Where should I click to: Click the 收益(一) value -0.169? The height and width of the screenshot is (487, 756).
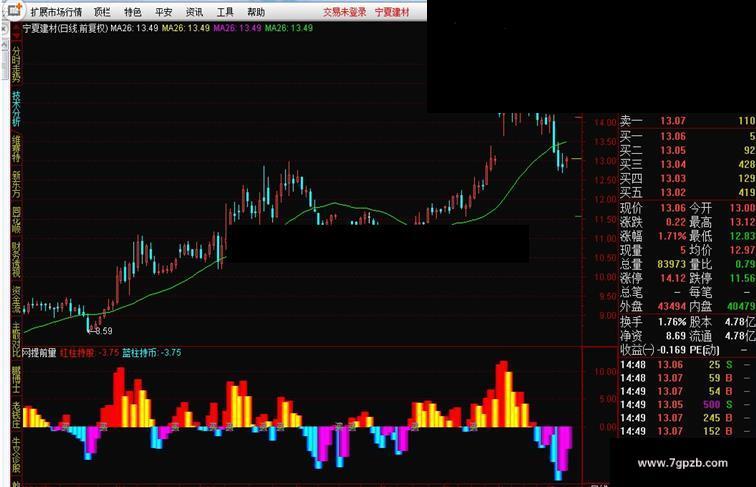[670, 350]
